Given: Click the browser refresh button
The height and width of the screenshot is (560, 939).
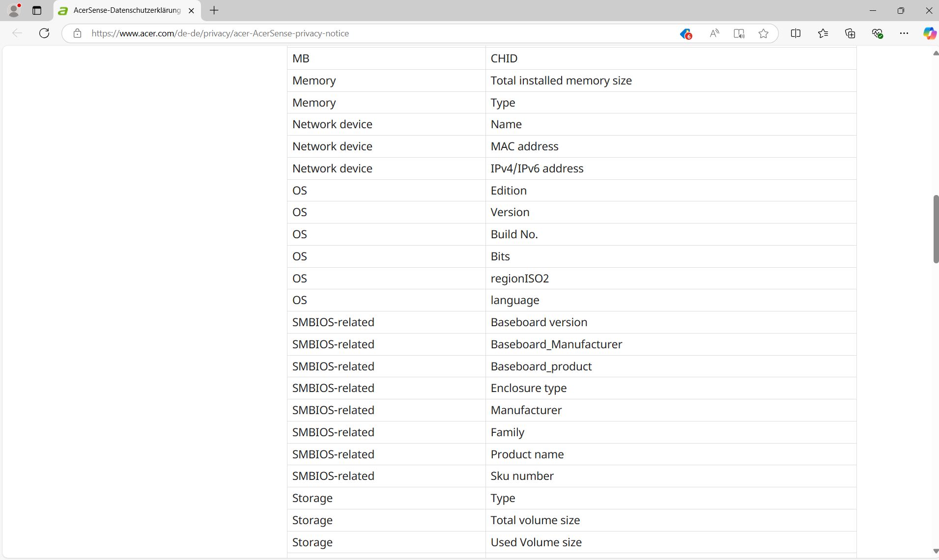Looking at the screenshot, I should pyautogui.click(x=44, y=33).
